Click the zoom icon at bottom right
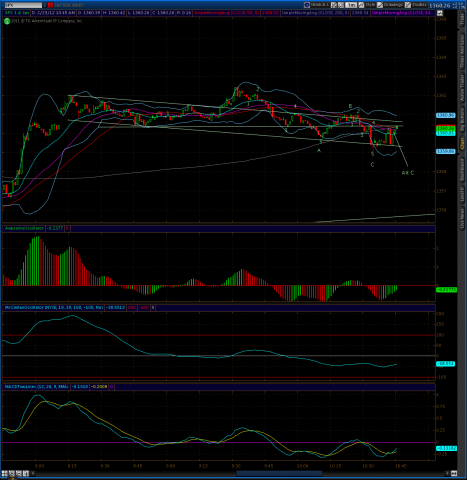This screenshot has height=480, width=467. (x=454, y=473)
